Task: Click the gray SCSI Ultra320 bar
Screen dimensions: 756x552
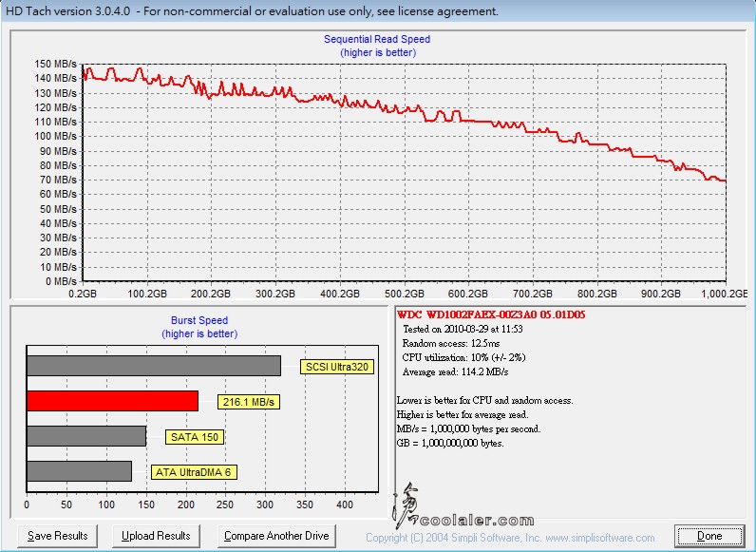Action: point(154,366)
